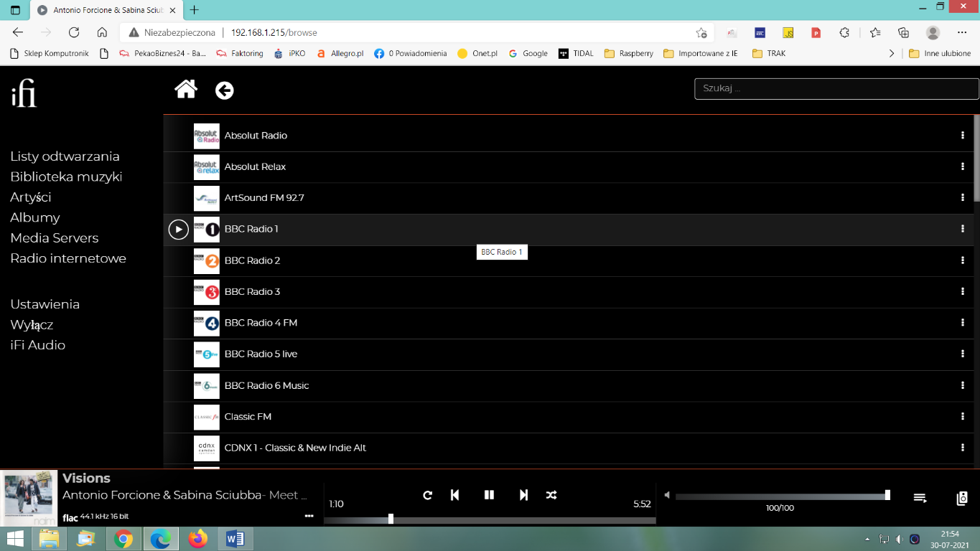Click the back arrow icon in iFi browser
The image size is (980, 551).
click(x=225, y=90)
